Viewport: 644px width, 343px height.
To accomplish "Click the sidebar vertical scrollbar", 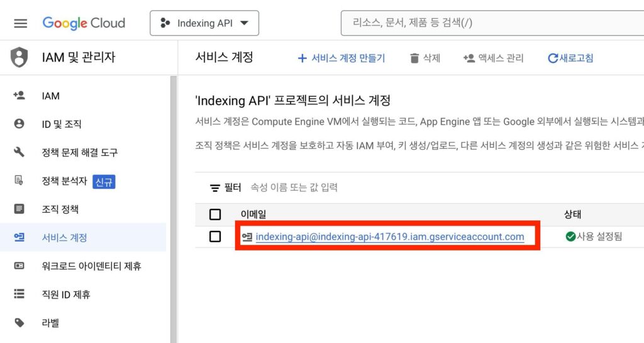I will (174, 208).
